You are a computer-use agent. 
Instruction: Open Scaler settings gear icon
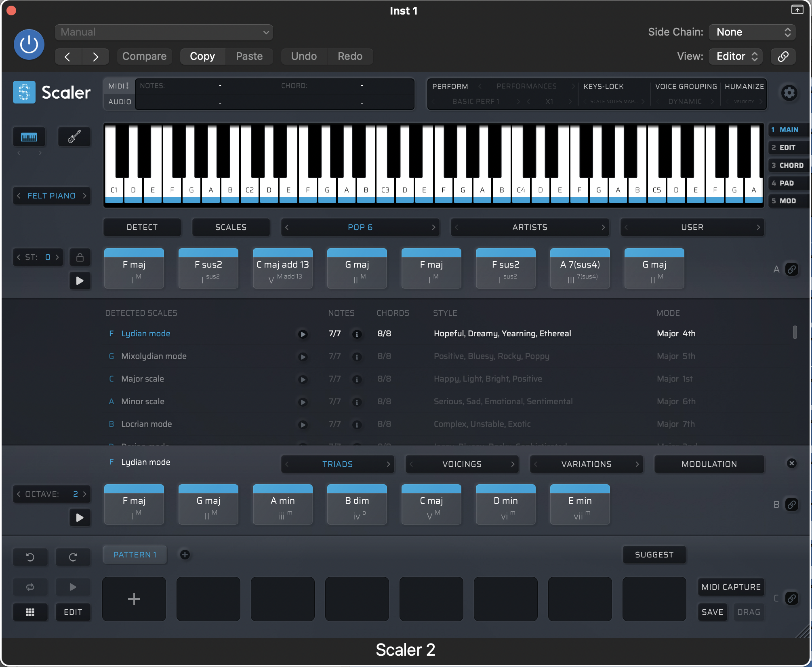point(789,93)
